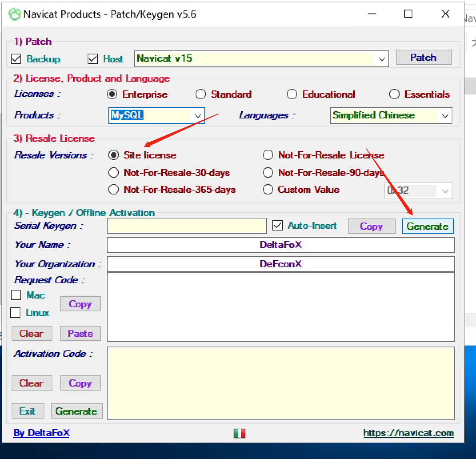This screenshot has width=476, height=459.
Task: Generate a serial key next to Auto-Insert
Action: coord(428,226)
